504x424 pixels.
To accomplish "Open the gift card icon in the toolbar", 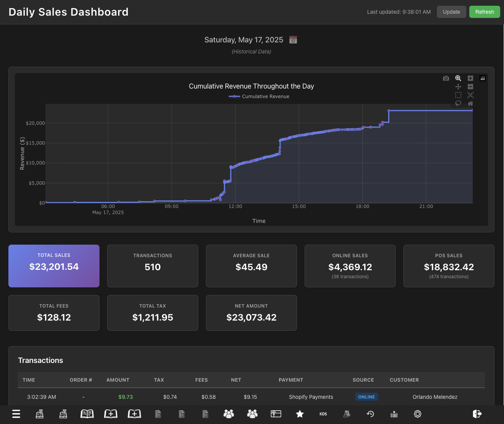I will [x=276, y=414].
